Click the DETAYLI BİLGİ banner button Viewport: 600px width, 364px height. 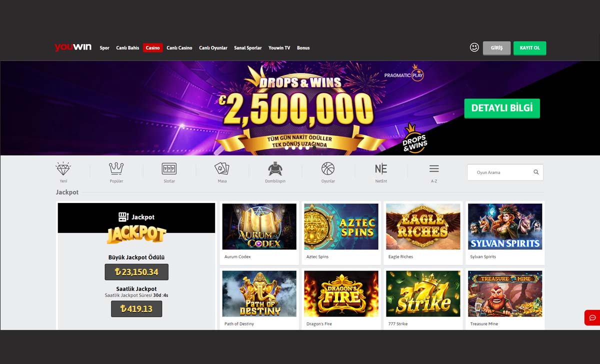(x=502, y=108)
